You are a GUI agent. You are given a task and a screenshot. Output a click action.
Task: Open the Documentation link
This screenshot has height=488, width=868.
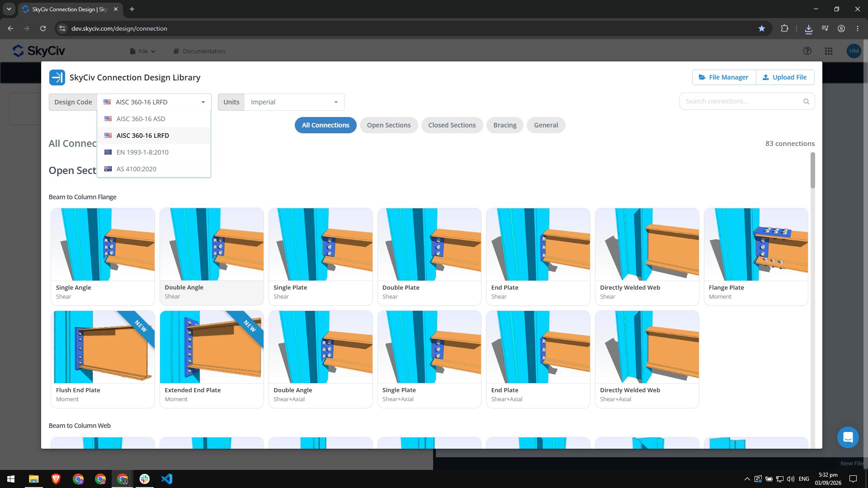199,51
